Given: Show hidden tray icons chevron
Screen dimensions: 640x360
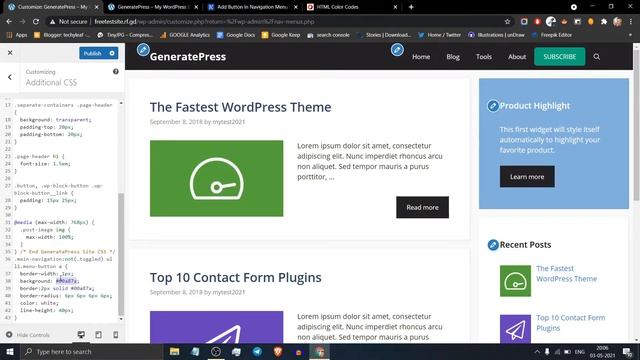Looking at the screenshot, I should point(537,351).
